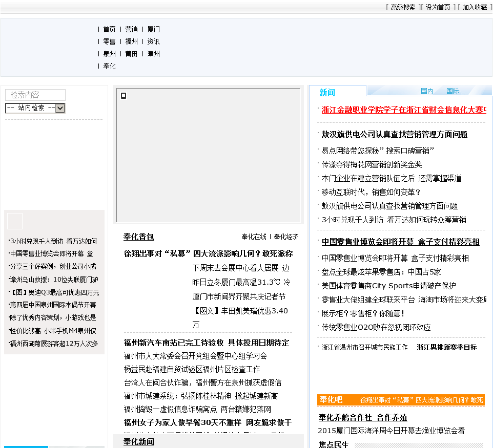
Task: Open orange banner headline 徐翔出事对"私募"四大流派影响几何
Action: (x=421, y=400)
